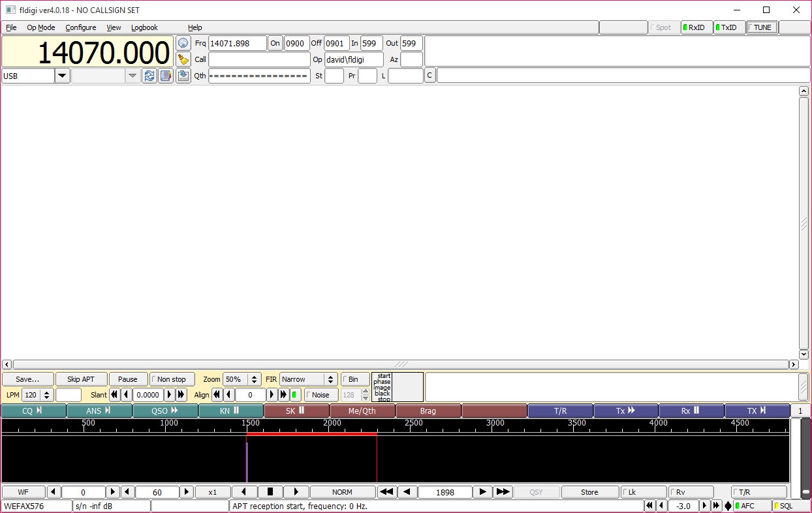Click the fast rewind arrows left of 1898
812x513 pixels.
pyautogui.click(x=387, y=492)
